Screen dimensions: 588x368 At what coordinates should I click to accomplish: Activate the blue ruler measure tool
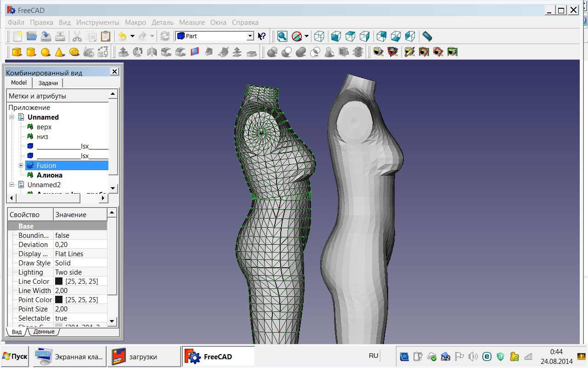[427, 36]
